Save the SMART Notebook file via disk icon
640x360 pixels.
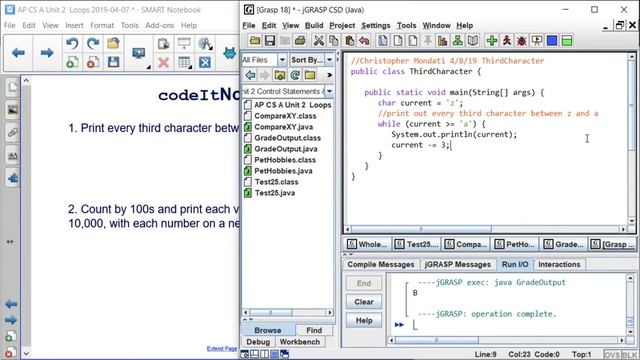(113, 62)
